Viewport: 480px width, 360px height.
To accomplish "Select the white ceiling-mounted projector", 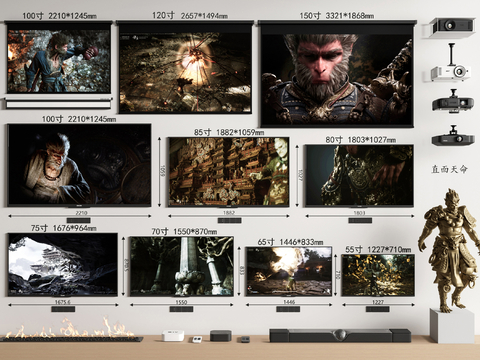I will [451, 63].
